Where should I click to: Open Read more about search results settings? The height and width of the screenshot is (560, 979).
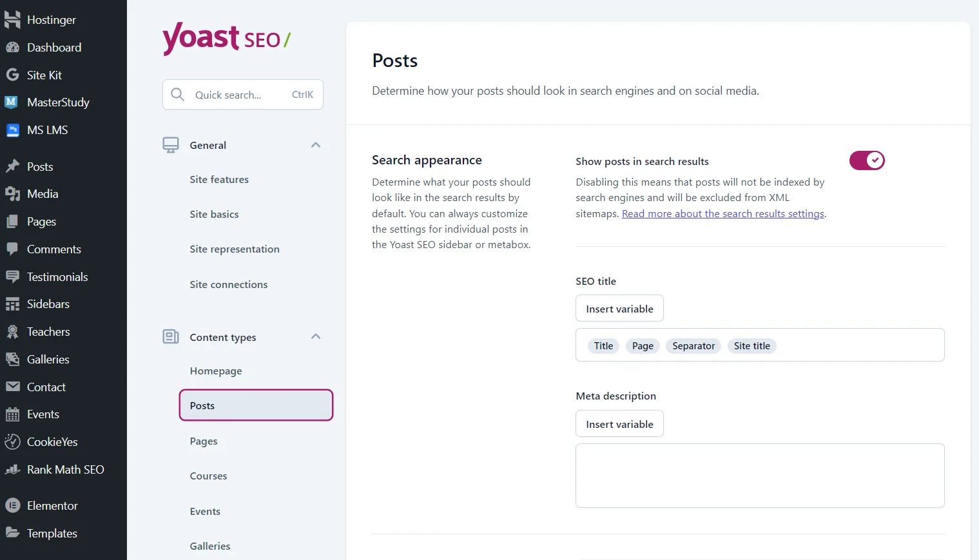coord(723,214)
